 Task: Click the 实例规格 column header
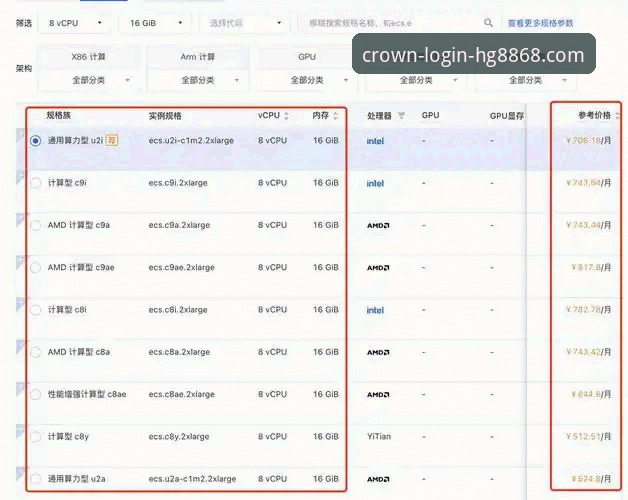165,116
